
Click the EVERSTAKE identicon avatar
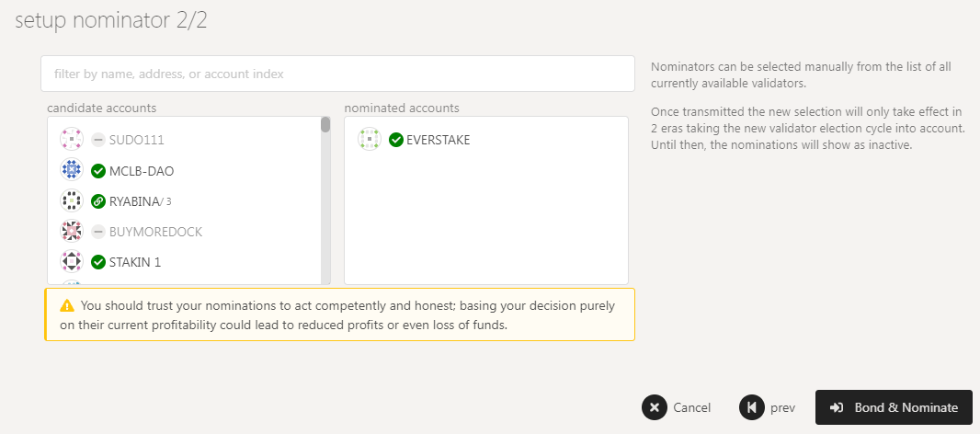pos(370,139)
